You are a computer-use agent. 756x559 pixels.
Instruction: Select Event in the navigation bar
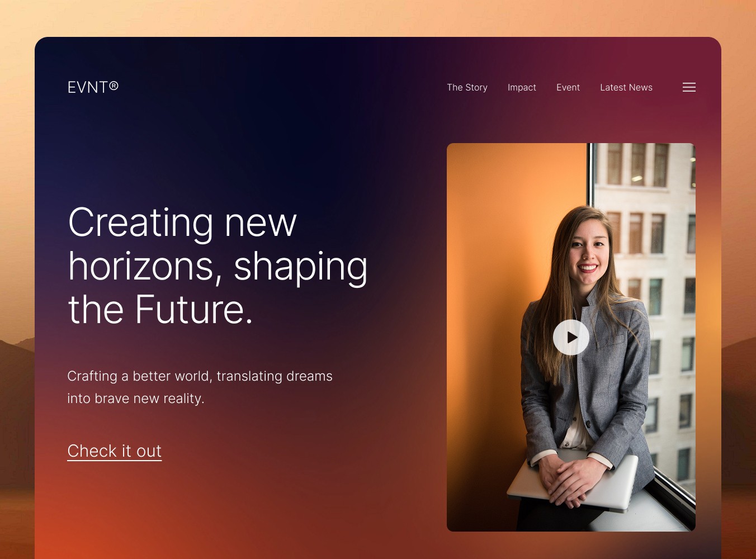568,87
